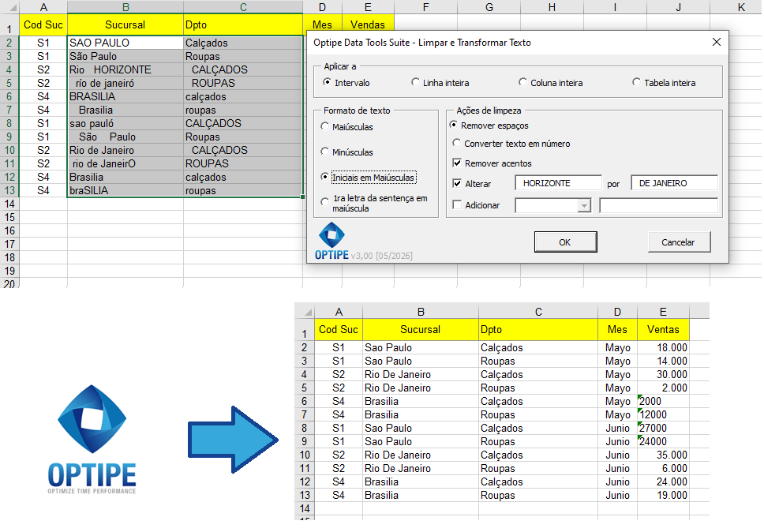Click the Ventas header in result sheet
Screen dimensions: 764x532
click(663, 329)
